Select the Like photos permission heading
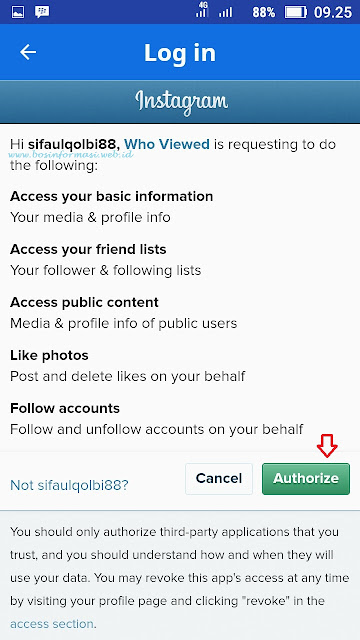Screen dimensions: 360x640 click(49, 355)
